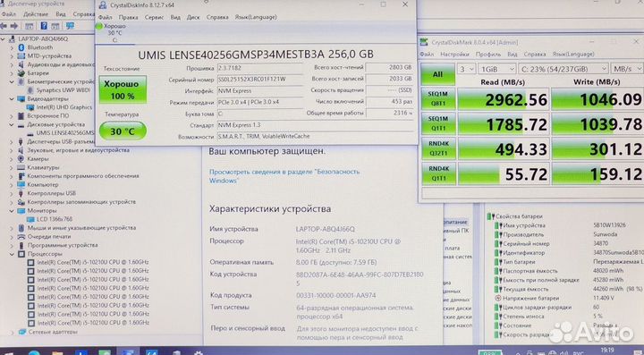Open Настройки menu in CrystalDiskMark
Screen dimensions: 644x355
click(x=454, y=55)
